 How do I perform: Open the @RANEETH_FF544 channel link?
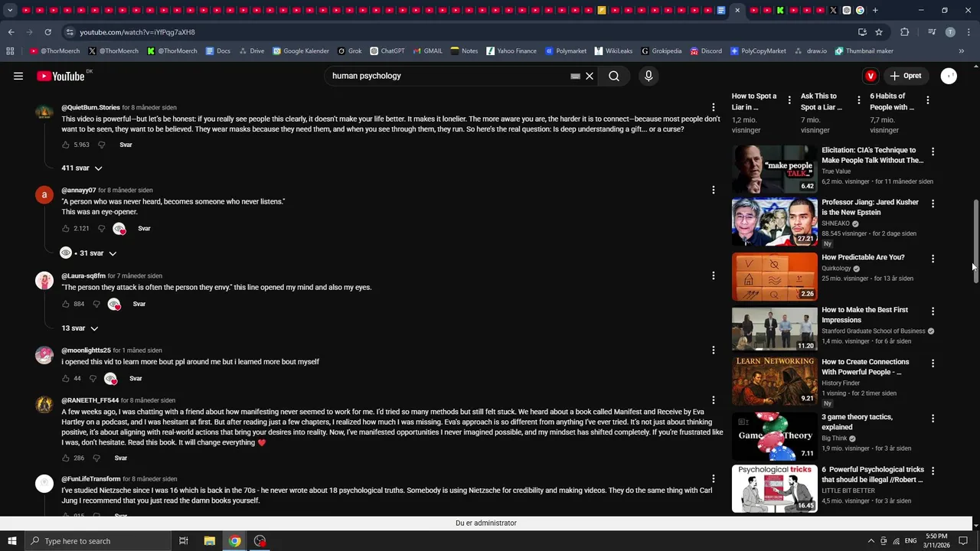point(90,400)
